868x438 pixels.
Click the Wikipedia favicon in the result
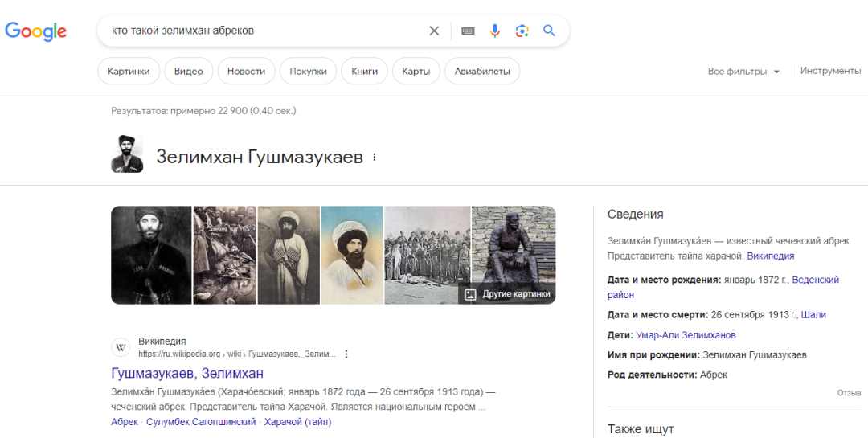(x=121, y=347)
